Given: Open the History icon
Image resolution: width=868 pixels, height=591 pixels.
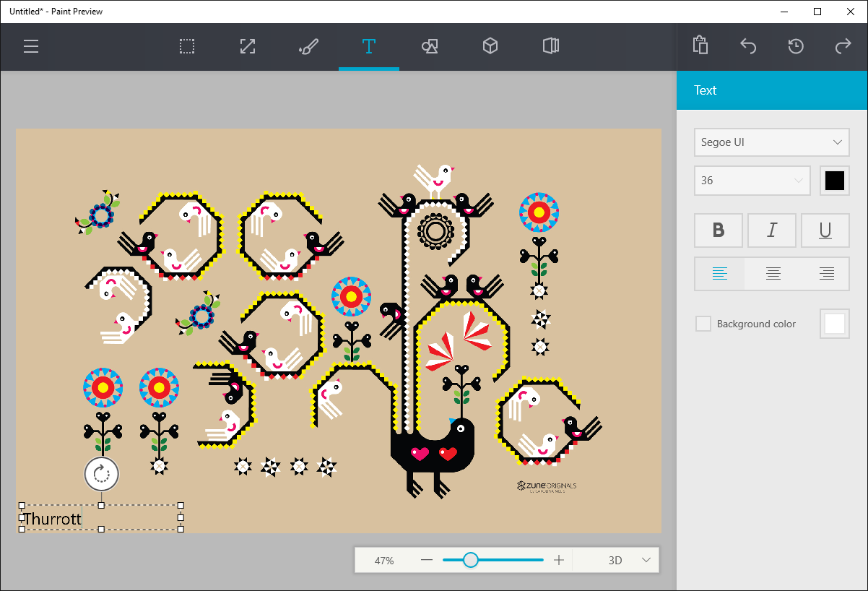Looking at the screenshot, I should (x=795, y=47).
